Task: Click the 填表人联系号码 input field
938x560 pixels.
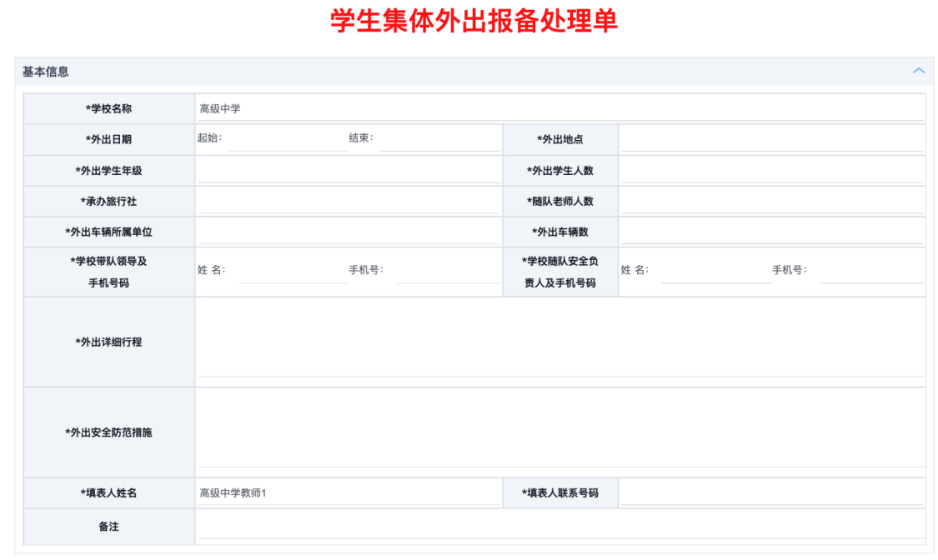Action: [771, 493]
